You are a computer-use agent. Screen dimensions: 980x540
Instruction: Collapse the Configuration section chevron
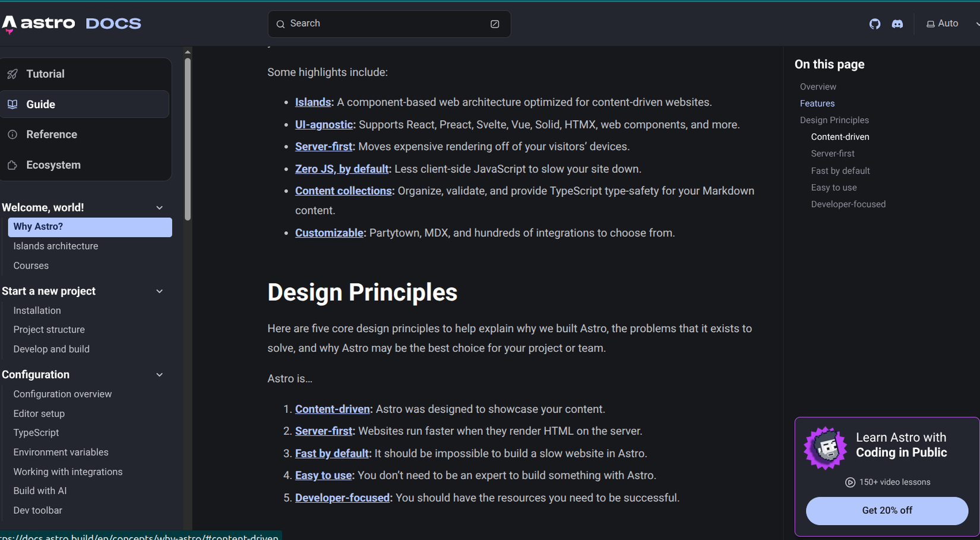pyautogui.click(x=159, y=375)
